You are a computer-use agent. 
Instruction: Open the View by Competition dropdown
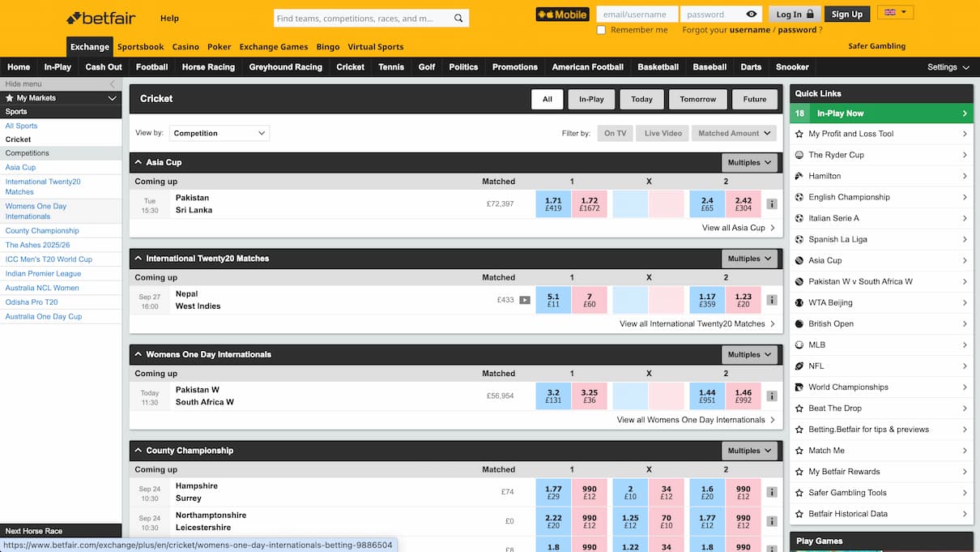coord(219,133)
